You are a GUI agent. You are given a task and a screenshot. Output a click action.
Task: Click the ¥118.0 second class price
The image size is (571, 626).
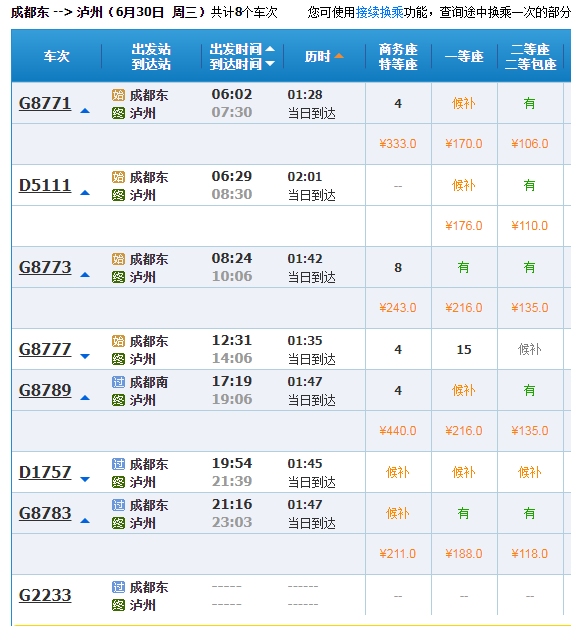(530, 554)
